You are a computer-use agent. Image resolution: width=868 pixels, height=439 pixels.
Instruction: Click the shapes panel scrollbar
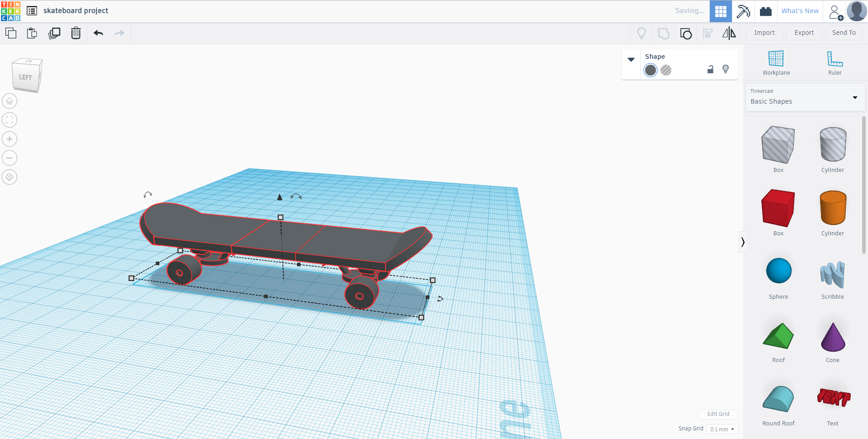coord(863,185)
